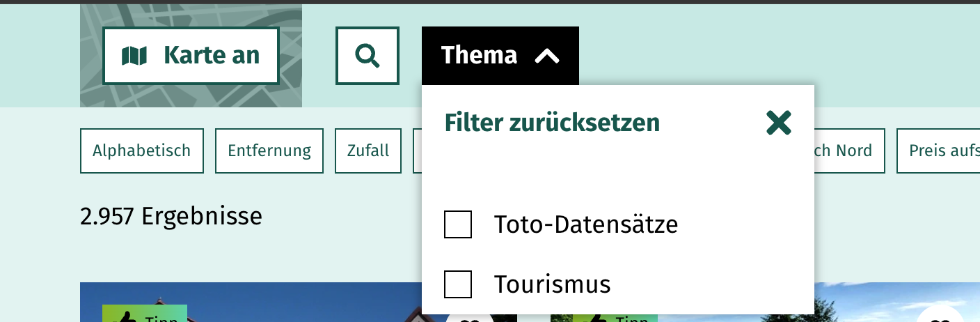This screenshot has height=322, width=980.
Task: Collapse Thema using the up chevron
Action: coord(547,56)
